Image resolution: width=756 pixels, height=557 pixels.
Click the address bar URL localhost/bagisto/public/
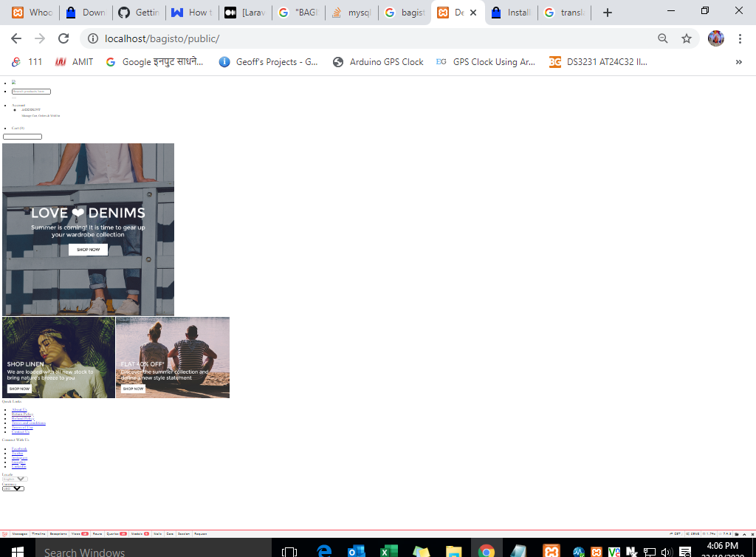point(162,38)
